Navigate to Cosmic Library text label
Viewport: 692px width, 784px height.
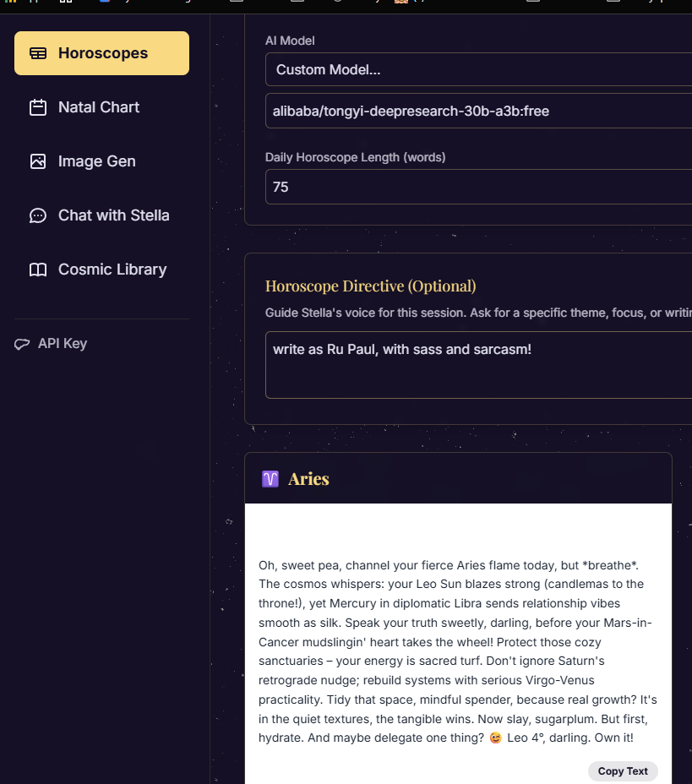(x=112, y=269)
